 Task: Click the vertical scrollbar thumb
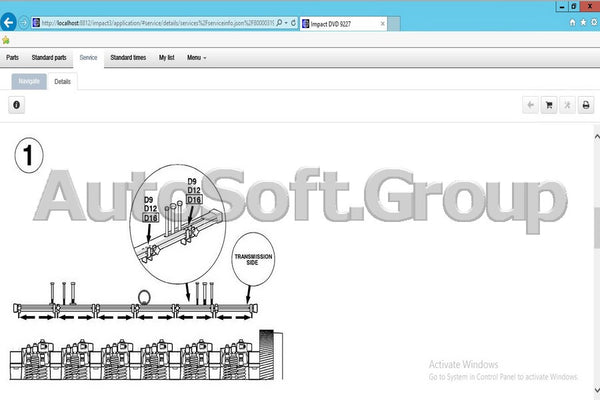597,227
